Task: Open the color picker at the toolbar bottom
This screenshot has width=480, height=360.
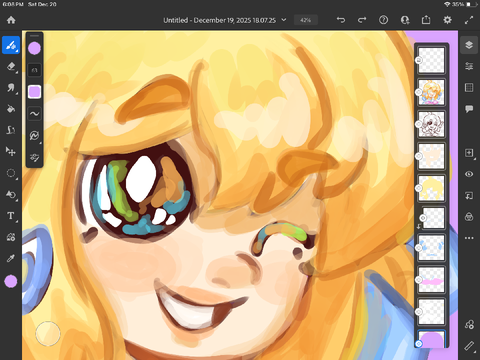Action: click(11, 281)
